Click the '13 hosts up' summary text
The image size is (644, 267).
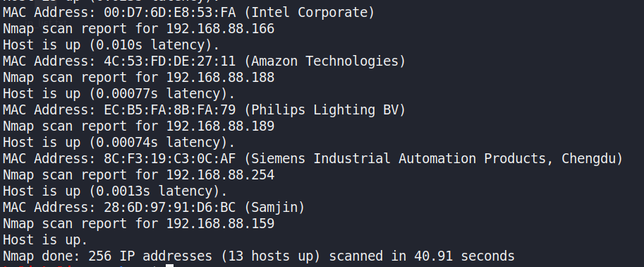coord(271,256)
